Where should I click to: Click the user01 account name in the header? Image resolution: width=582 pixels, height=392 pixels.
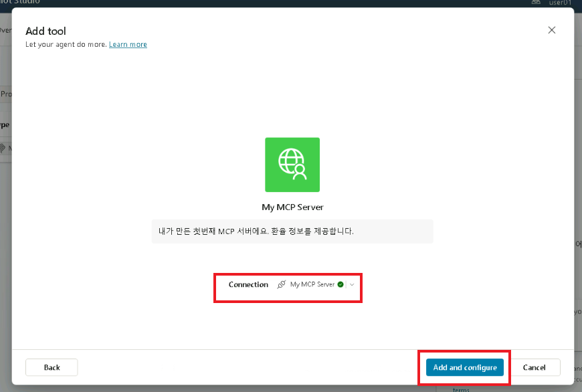click(x=560, y=3)
